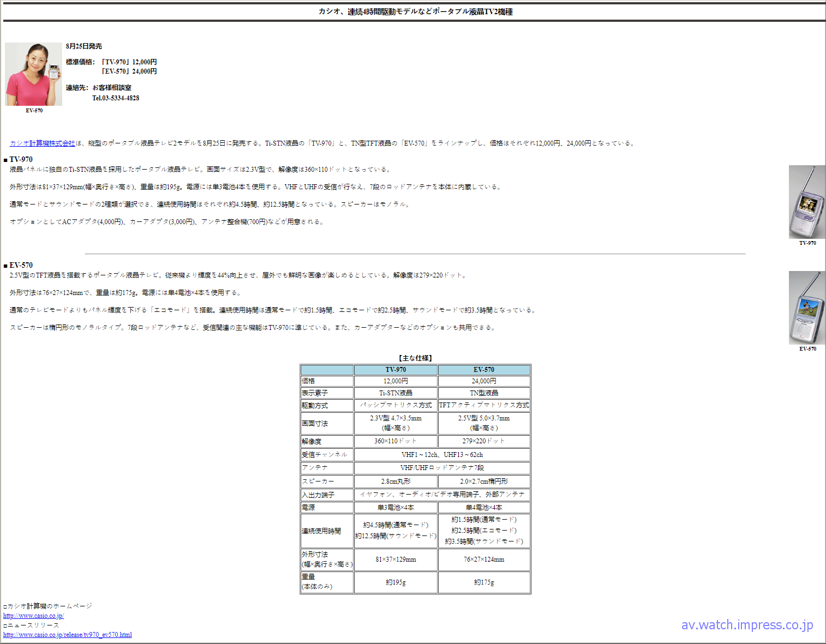This screenshot has height=644, width=826.
Task: Click the 単4電池×4本 power cell
Action: coord(484,508)
